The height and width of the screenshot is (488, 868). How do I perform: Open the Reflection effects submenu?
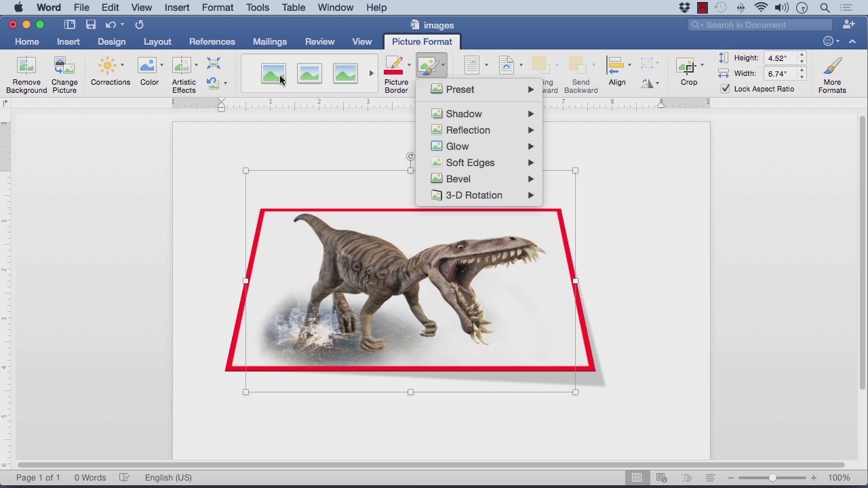click(479, 130)
